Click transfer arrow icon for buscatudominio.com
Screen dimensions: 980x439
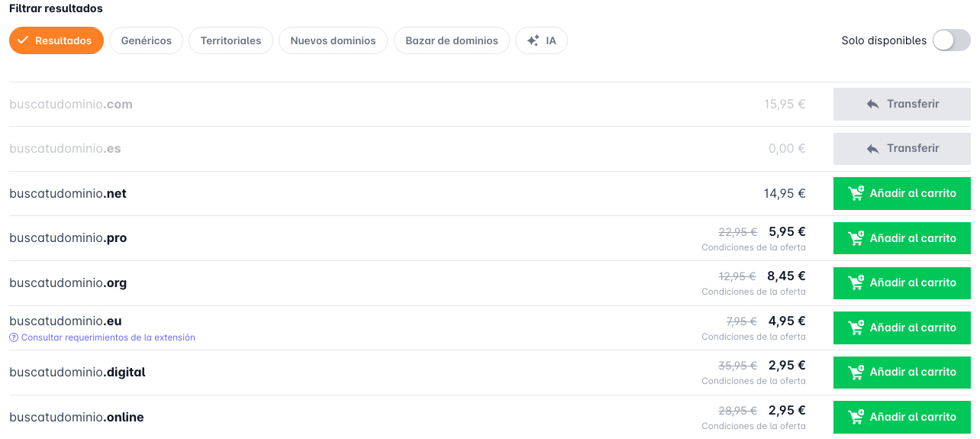(x=872, y=105)
